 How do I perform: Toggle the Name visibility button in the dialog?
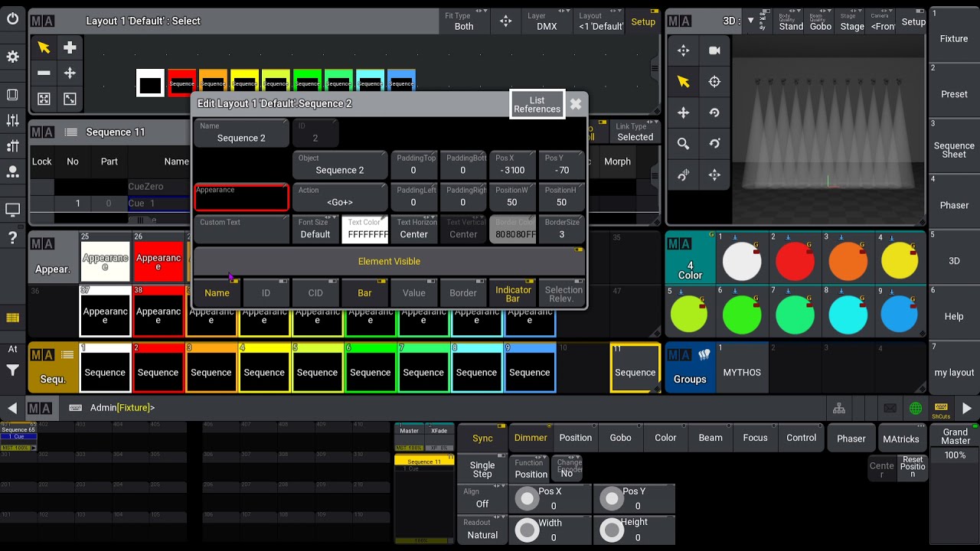pyautogui.click(x=217, y=292)
